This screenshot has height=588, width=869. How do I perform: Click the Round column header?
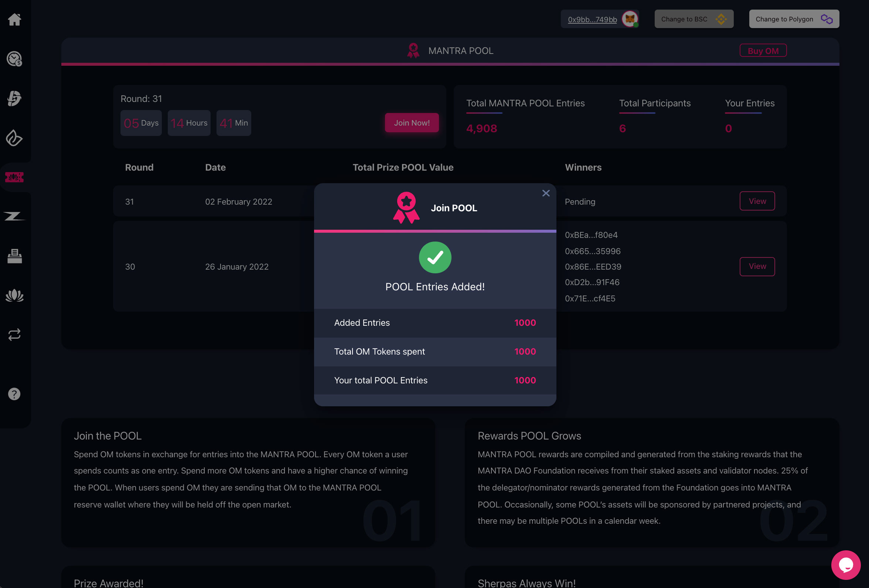[139, 167]
